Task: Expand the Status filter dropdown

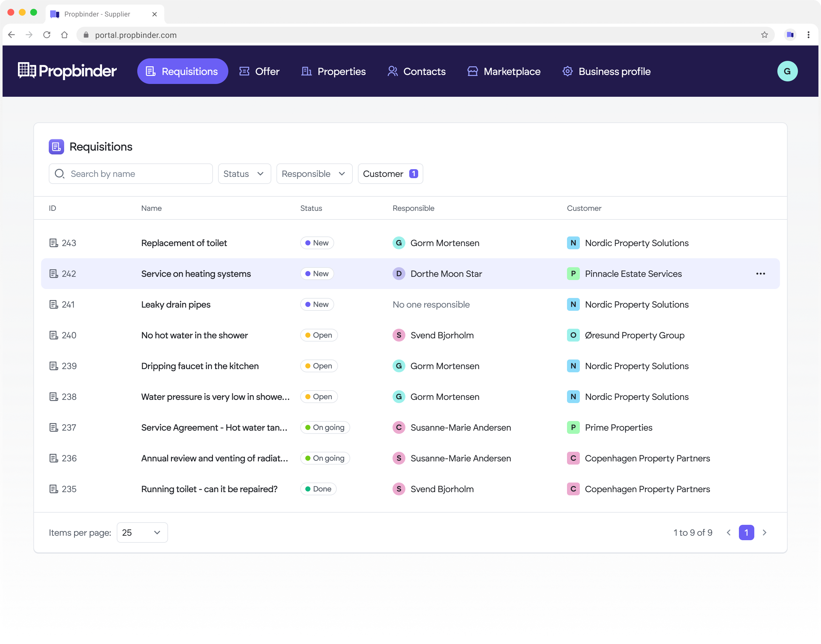Action: click(244, 174)
